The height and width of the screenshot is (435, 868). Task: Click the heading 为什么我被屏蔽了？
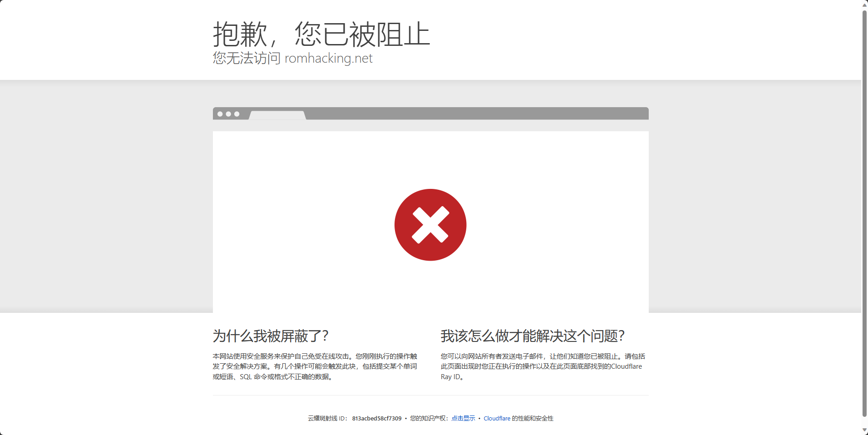click(x=271, y=336)
